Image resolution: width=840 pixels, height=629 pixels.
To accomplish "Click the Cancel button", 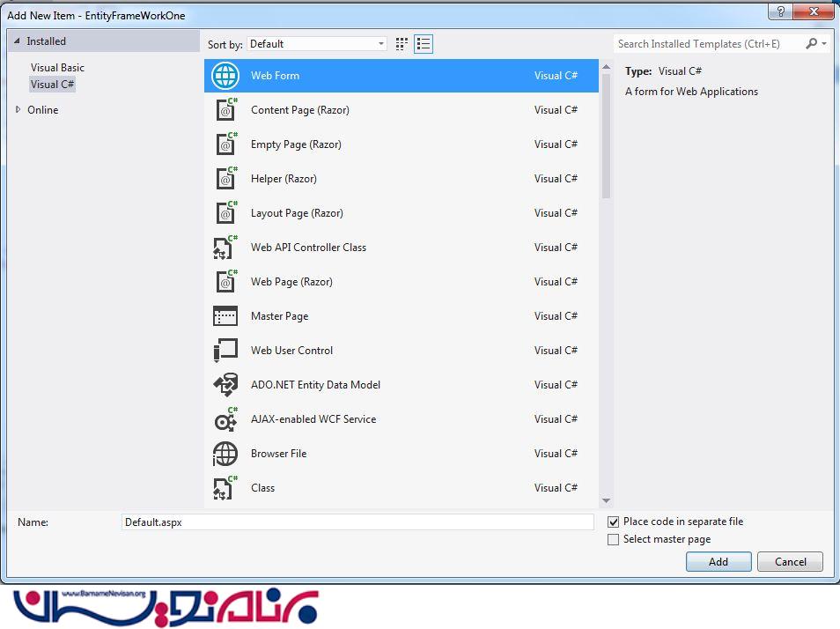I will coord(790,561).
